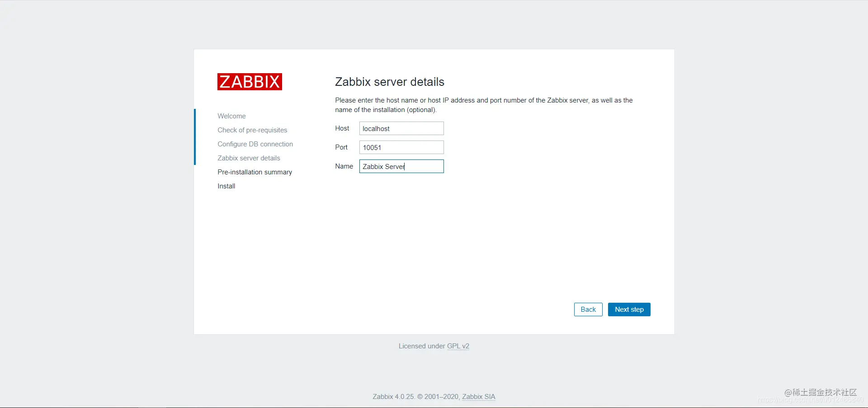Image resolution: width=868 pixels, height=408 pixels.
Task: Click the Port field label
Action: (x=341, y=147)
